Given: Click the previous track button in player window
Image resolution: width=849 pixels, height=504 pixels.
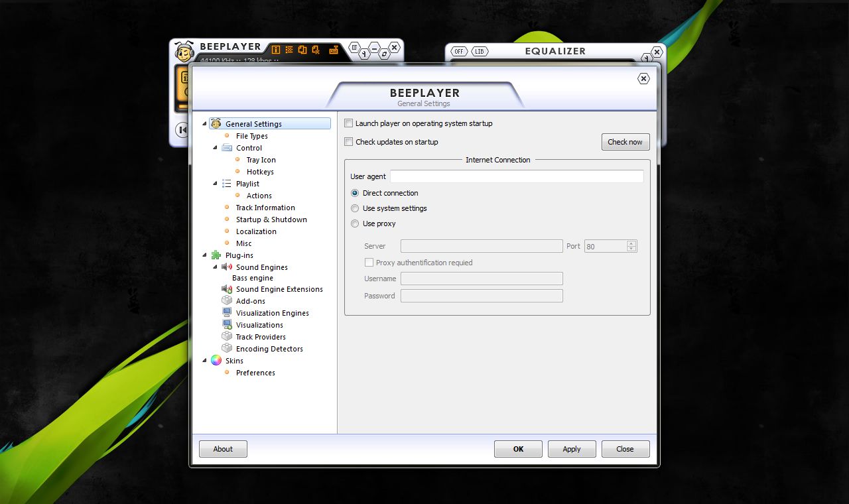Looking at the screenshot, I should pyautogui.click(x=182, y=130).
